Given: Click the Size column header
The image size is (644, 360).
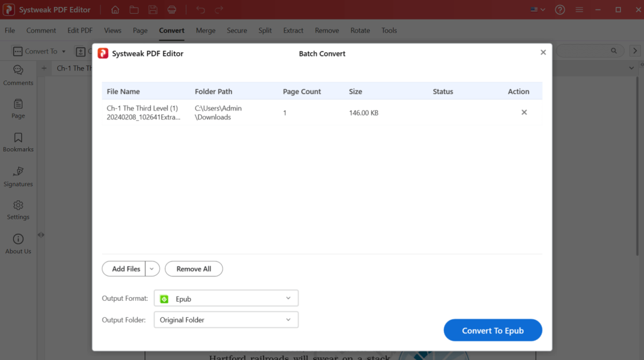Looking at the screenshot, I should (356, 92).
